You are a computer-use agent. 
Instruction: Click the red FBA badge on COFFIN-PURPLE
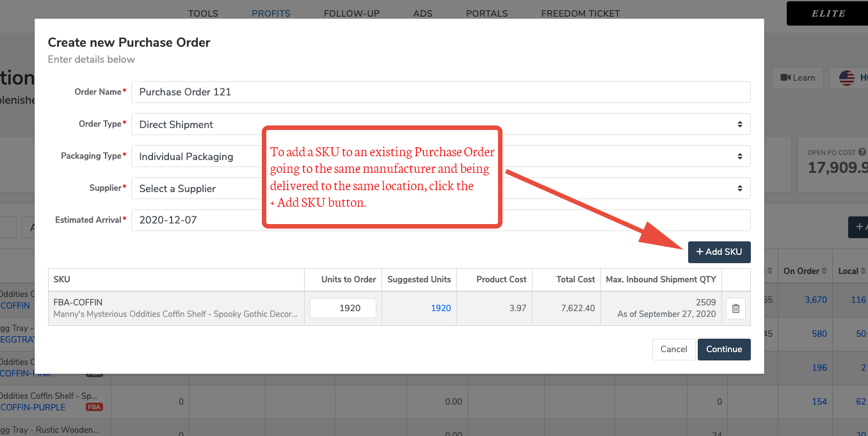[94, 407]
